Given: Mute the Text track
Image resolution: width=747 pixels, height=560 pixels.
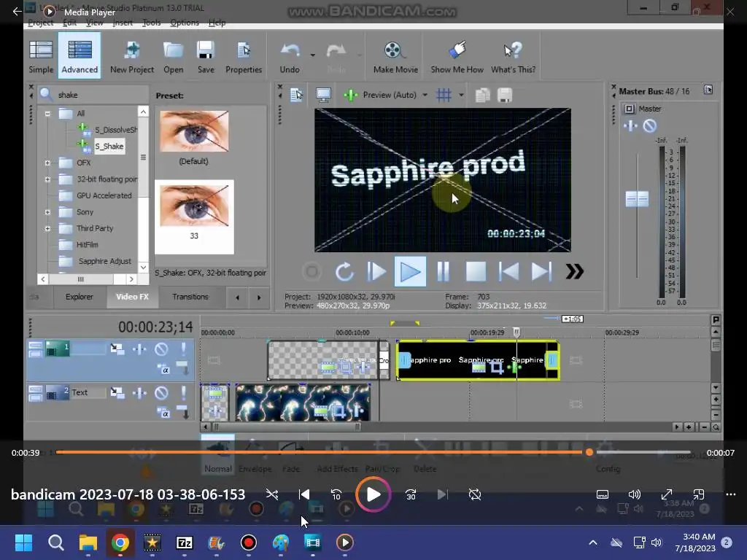Looking at the screenshot, I should click(161, 393).
